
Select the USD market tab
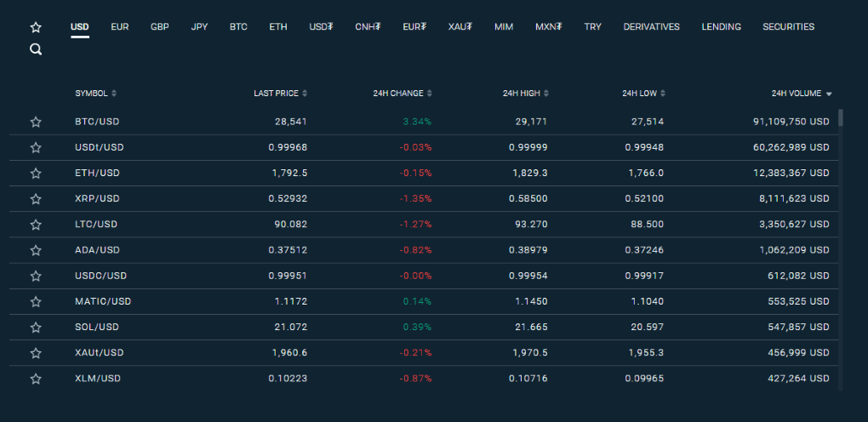click(x=80, y=26)
